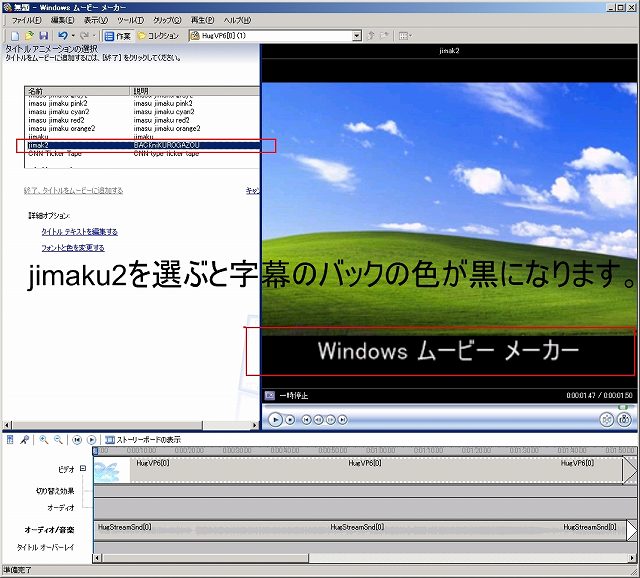
Task: Step to the next frame
Action: 331,420
